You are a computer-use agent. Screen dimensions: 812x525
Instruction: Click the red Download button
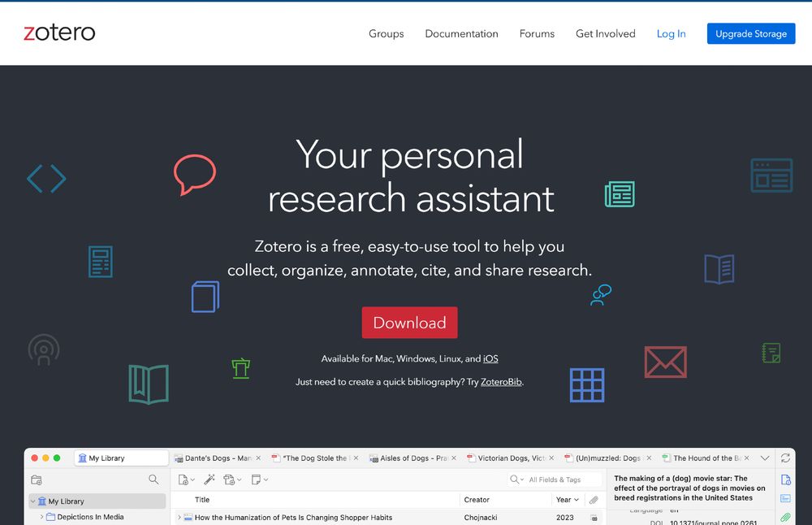pos(409,323)
